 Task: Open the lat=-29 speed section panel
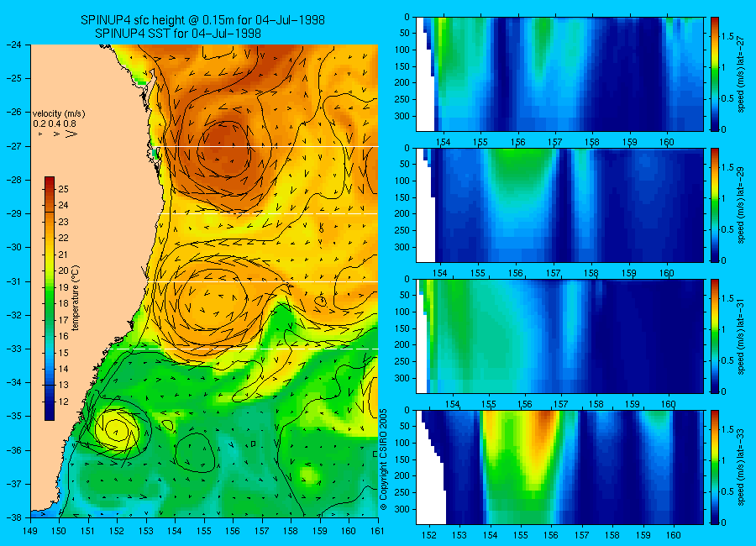point(559,206)
